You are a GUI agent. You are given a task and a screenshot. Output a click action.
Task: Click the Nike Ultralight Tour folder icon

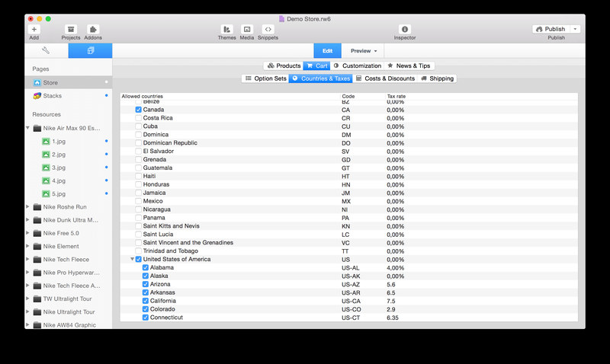(x=37, y=312)
